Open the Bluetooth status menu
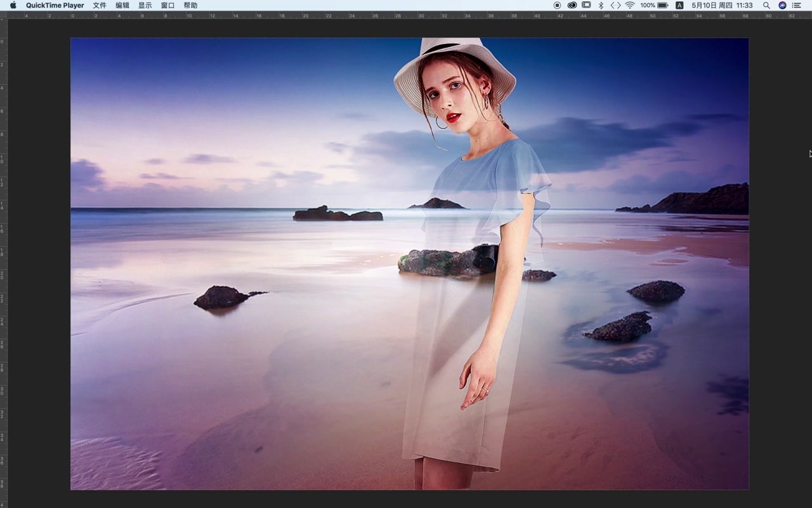The width and height of the screenshot is (812, 508). (x=601, y=5)
